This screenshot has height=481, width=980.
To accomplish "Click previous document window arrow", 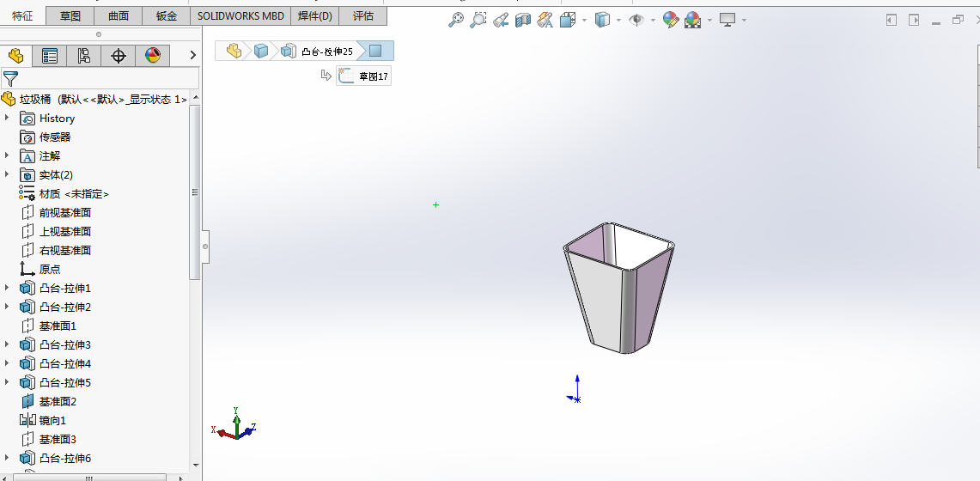I will point(892,20).
